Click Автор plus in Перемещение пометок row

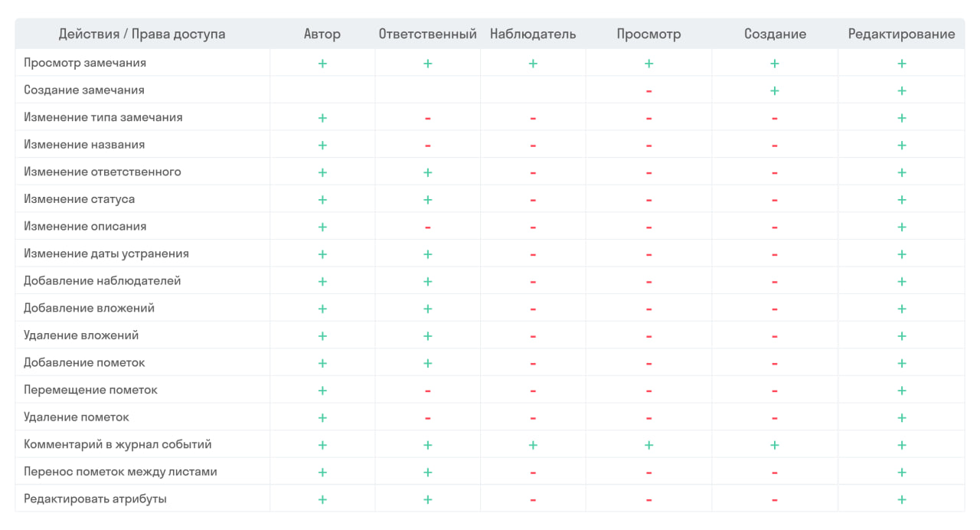coord(322,391)
